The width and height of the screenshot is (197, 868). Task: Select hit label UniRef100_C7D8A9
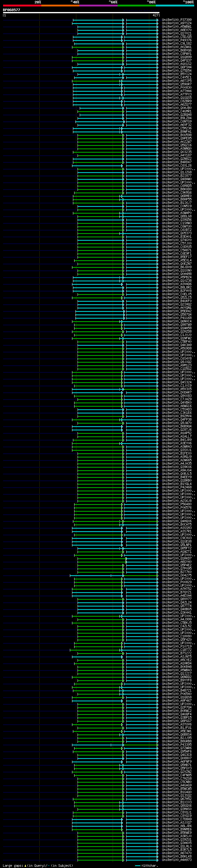[x=177, y=819]
